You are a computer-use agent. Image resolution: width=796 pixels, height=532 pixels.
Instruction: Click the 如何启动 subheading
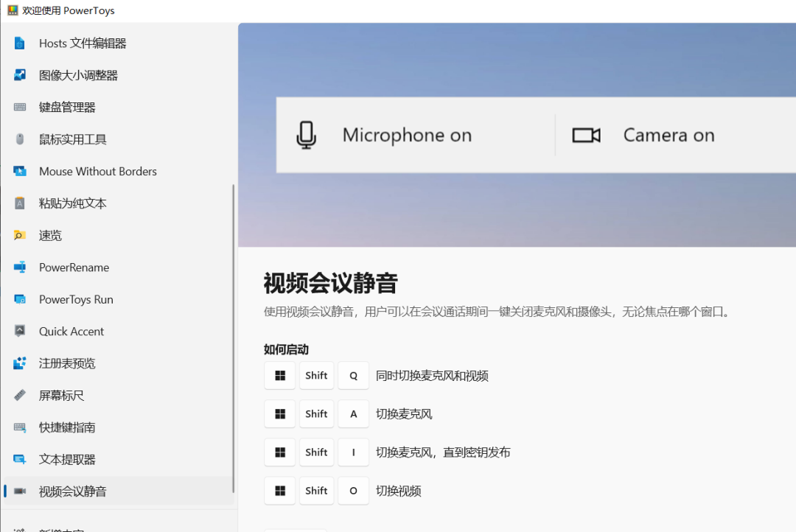pyautogui.click(x=286, y=349)
